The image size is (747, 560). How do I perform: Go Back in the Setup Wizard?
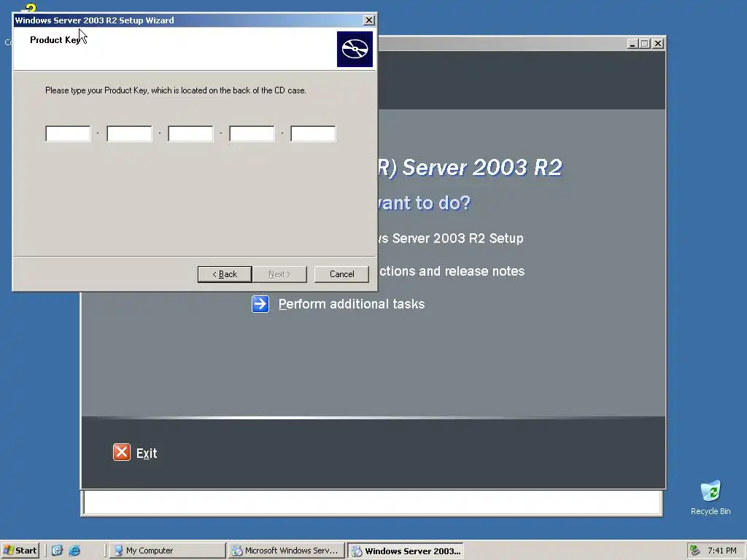(x=225, y=274)
